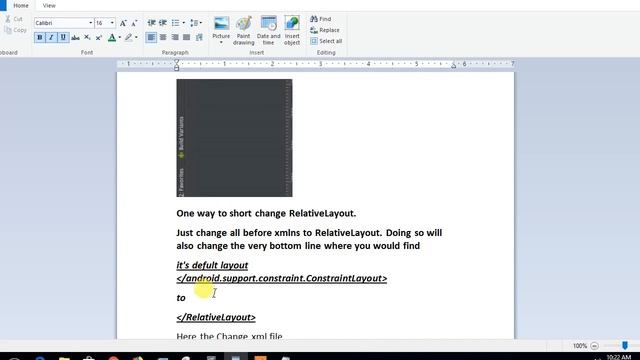Toggle Underline formatting button
Image resolution: width=640 pixels, height=360 pixels.
coord(63,38)
